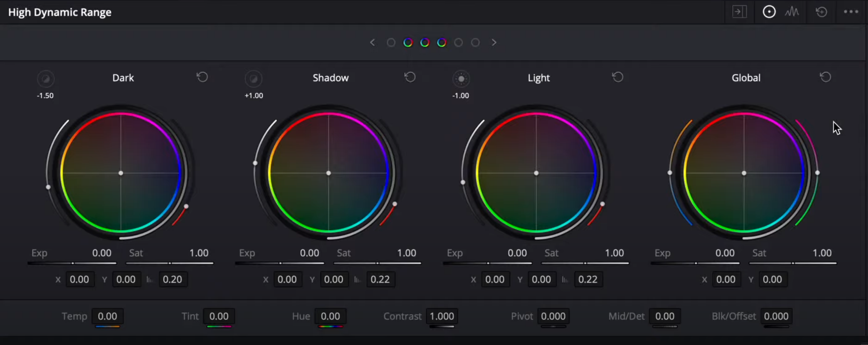Select the third wheel bank page dot
Viewport: 868px width, 345px height.
click(x=425, y=42)
